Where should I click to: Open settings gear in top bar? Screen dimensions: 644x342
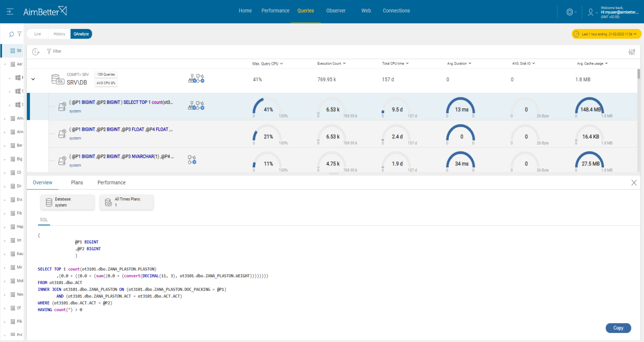coord(570,12)
